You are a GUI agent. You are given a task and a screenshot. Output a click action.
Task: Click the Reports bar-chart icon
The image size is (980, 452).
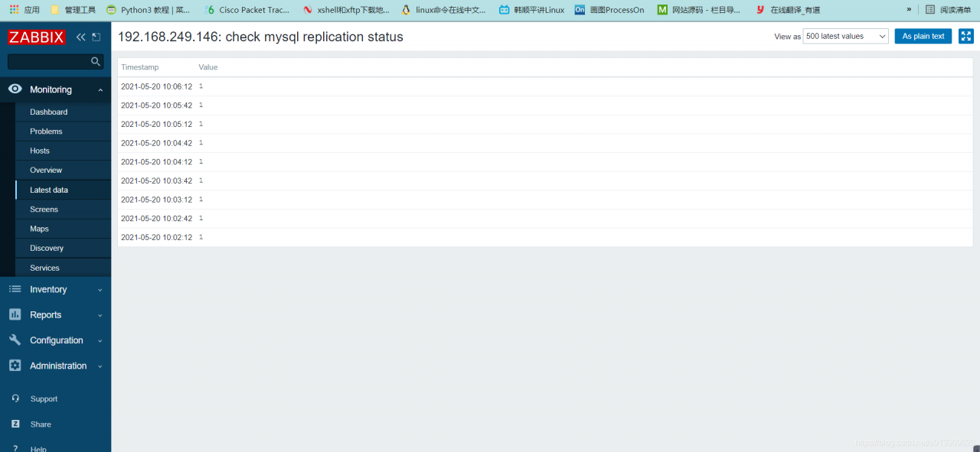(15, 314)
